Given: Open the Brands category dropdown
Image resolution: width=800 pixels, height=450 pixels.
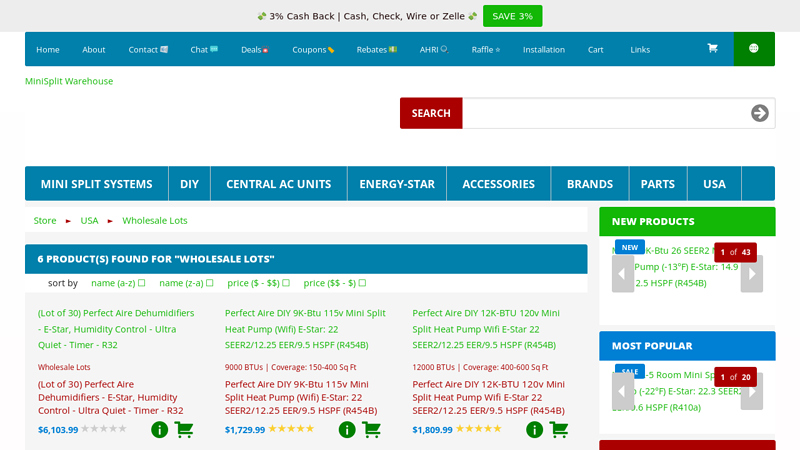Looking at the screenshot, I should click(x=589, y=184).
